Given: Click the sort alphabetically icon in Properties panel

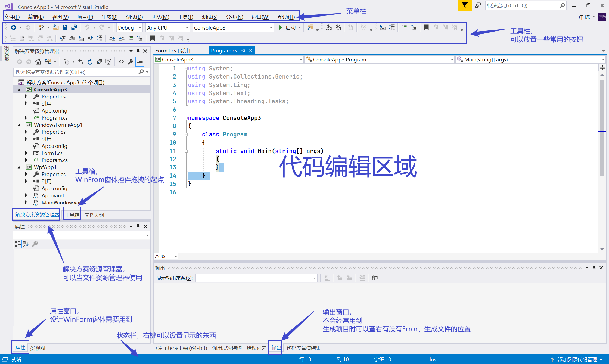Looking at the screenshot, I should pyautogui.click(x=25, y=244).
